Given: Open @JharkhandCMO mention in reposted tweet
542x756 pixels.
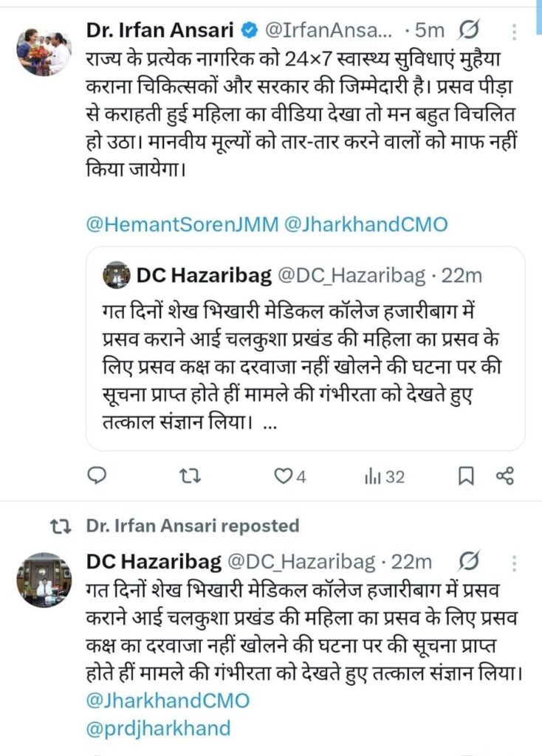Looking at the screenshot, I should (x=168, y=699).
